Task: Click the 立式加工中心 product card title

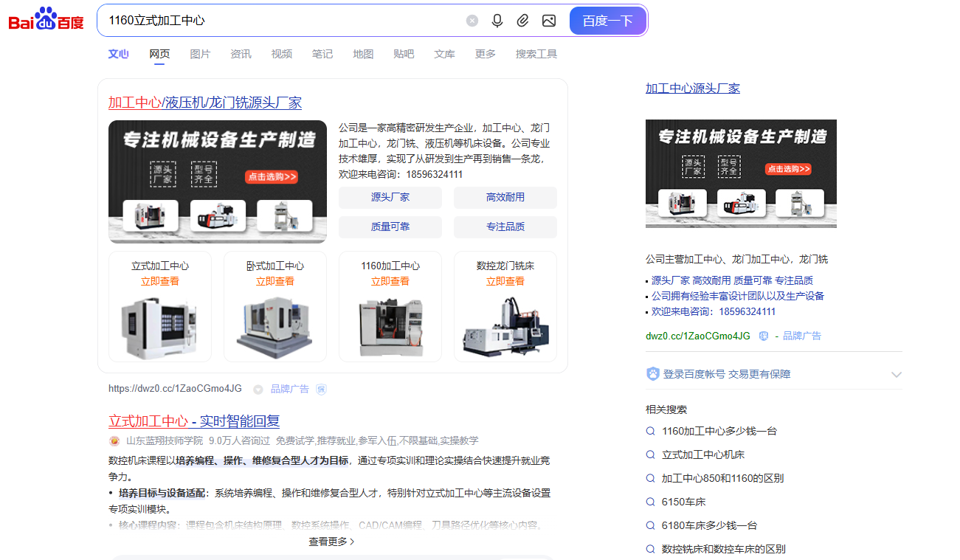Action: [160, 266]
